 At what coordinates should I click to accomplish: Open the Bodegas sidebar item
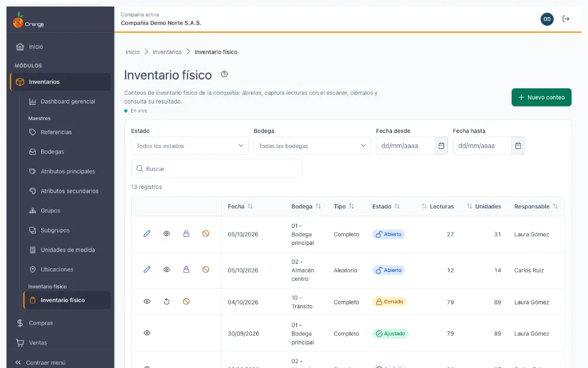point(67,152)
